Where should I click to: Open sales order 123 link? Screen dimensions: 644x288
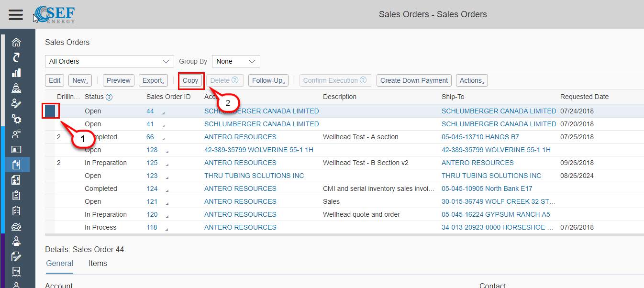pos(152,176)
